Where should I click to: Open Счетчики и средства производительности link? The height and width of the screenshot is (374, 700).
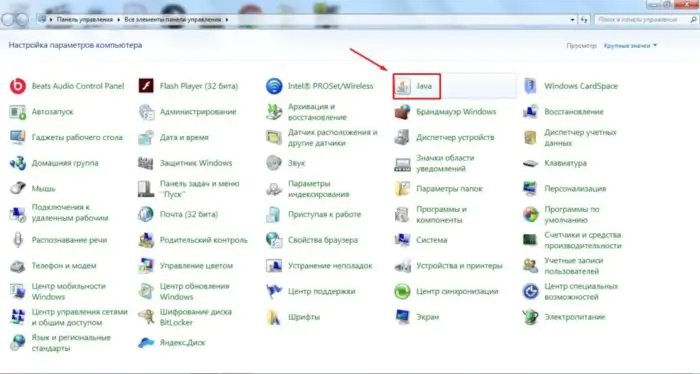click(583, 240)
